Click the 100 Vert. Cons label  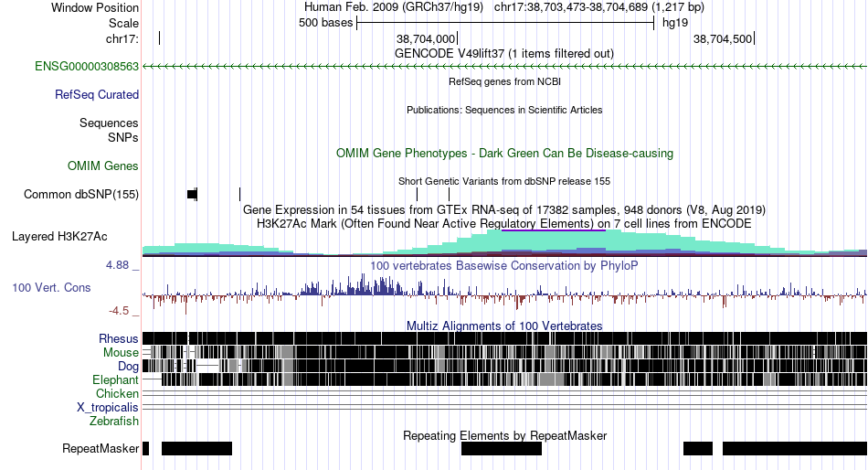(x=51, y=288)
